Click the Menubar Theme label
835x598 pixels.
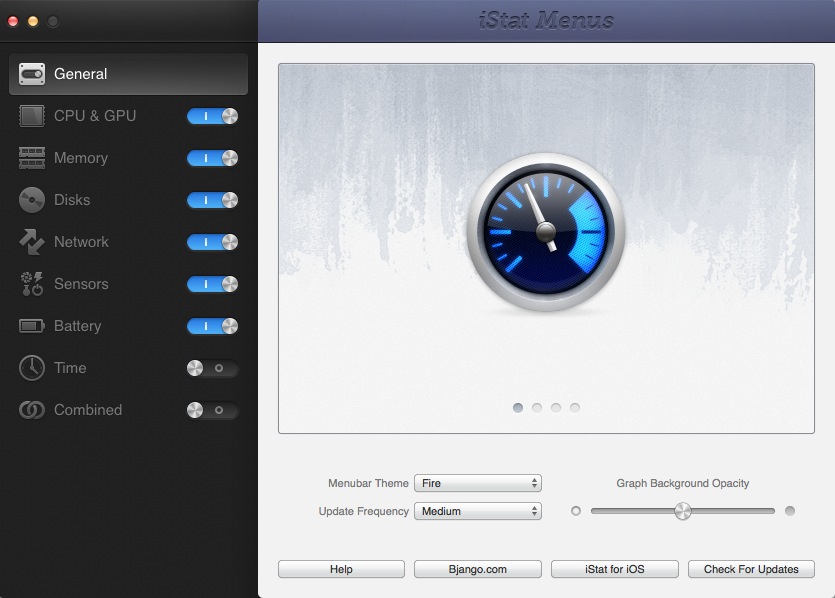tap(368, 483)
